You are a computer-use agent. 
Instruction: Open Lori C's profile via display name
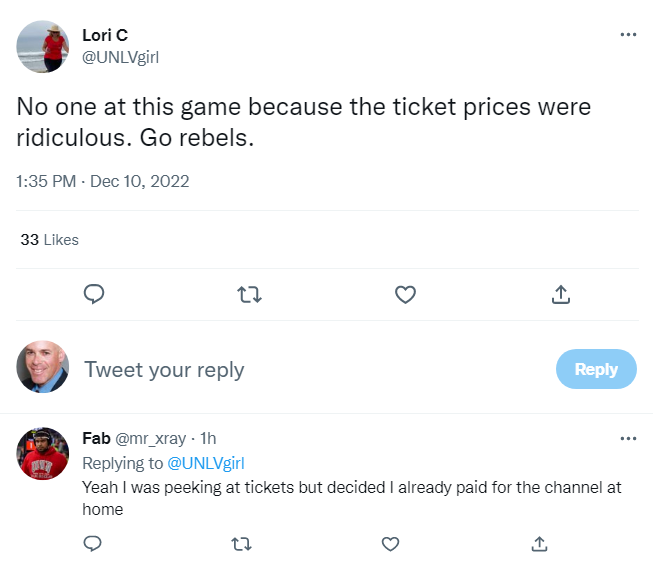(105, 35)
